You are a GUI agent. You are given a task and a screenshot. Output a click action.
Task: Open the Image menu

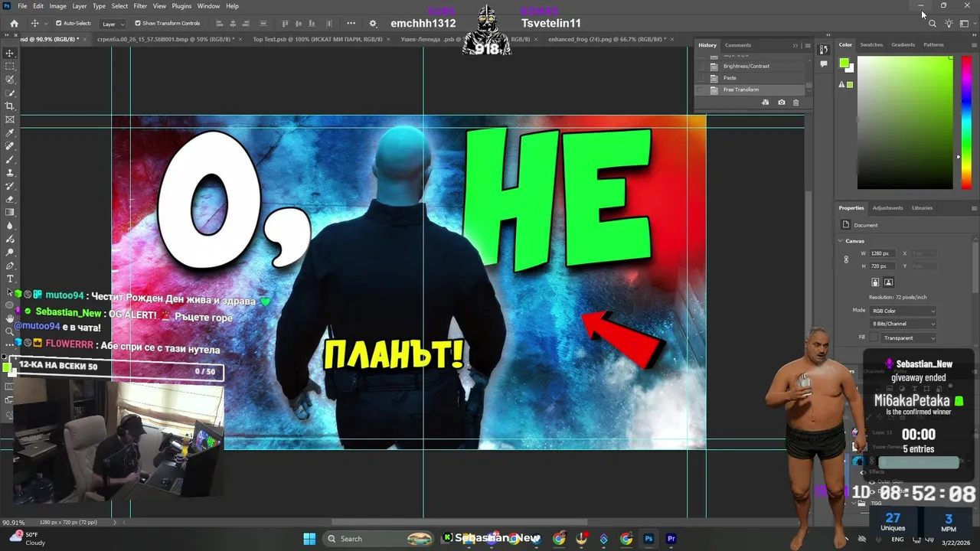58,6
